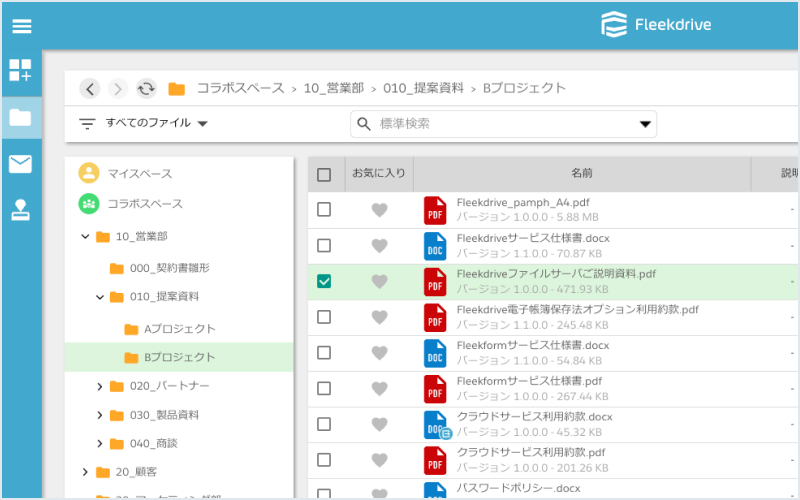Click the コラボスペース group icon
The image size is (800, 500).
click(89, 204)
